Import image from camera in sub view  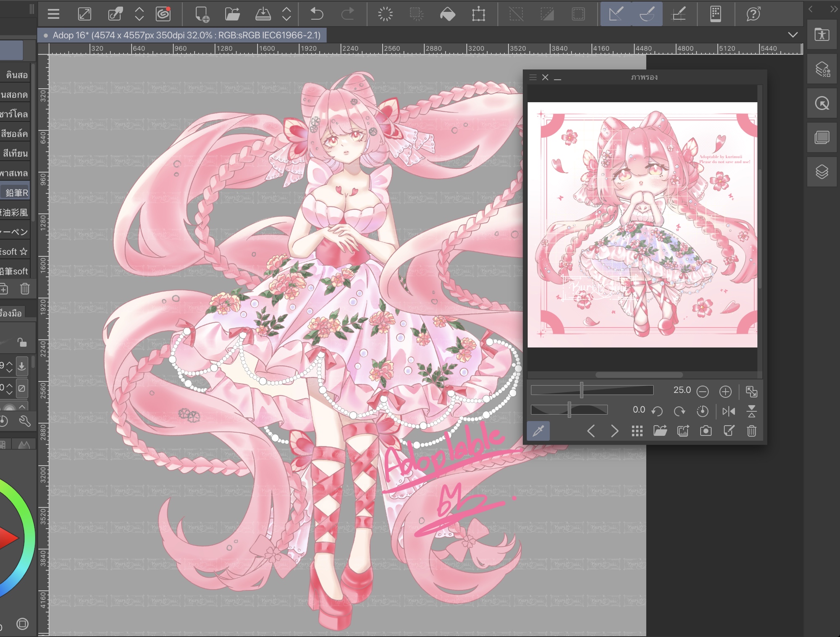(706, 431)
